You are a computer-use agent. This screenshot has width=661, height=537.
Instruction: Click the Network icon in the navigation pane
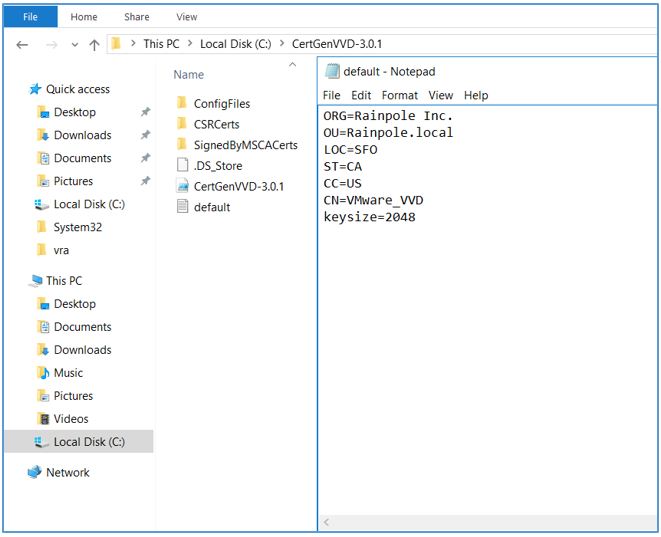(35, 472)
